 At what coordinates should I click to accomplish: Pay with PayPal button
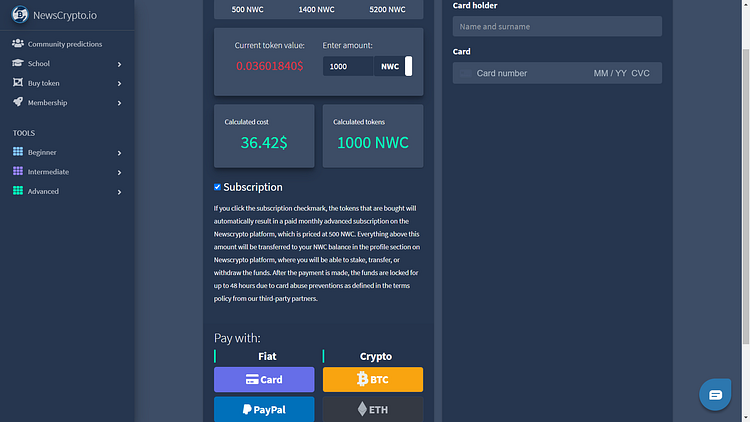264,409
